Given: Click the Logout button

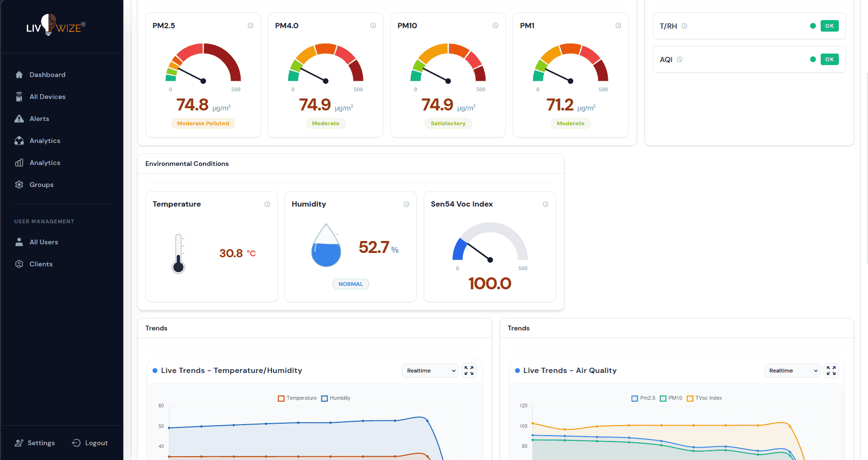Looking at the screenshot, I should pyautogui.click(x=90, y=443).
